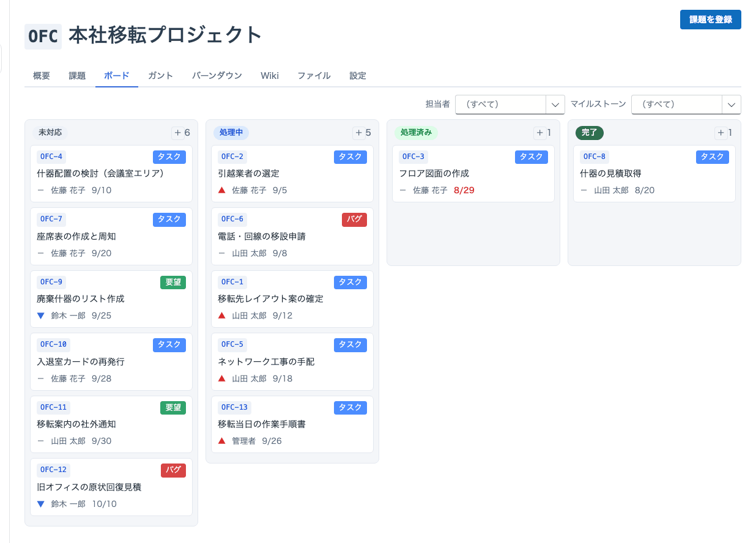The width and height of the screenshot is (756, 543).
Task: Click title フロア図面の作成
Action: (x=434, y=174)
